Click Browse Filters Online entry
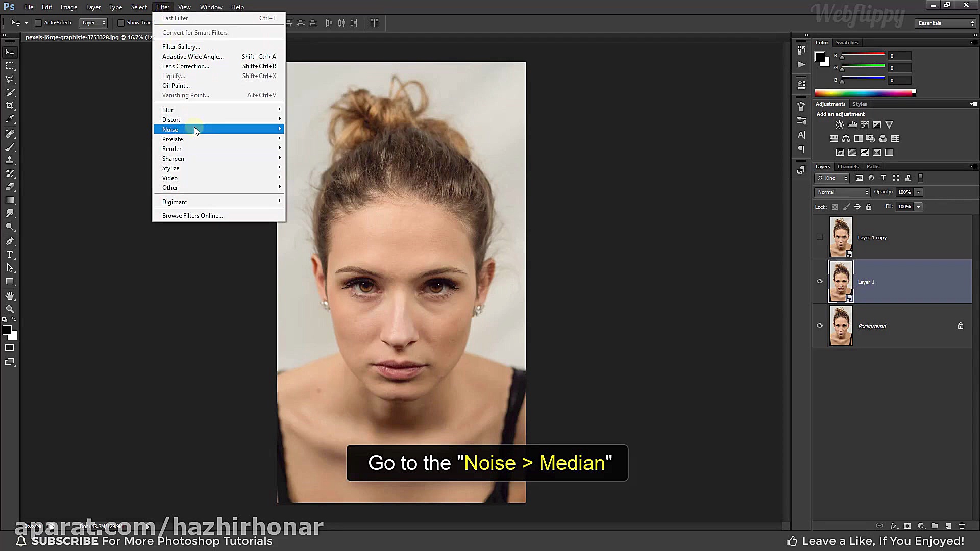Screen dimensions: 980x551 [192, 216]
